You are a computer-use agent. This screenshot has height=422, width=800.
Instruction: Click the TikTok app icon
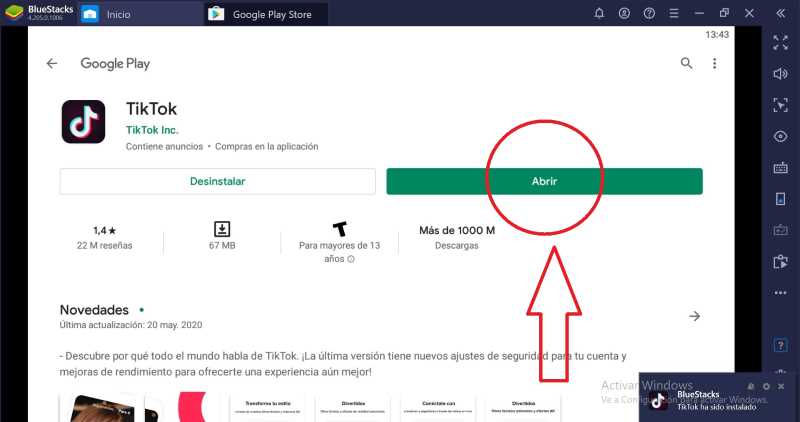(x=84, y=121)
